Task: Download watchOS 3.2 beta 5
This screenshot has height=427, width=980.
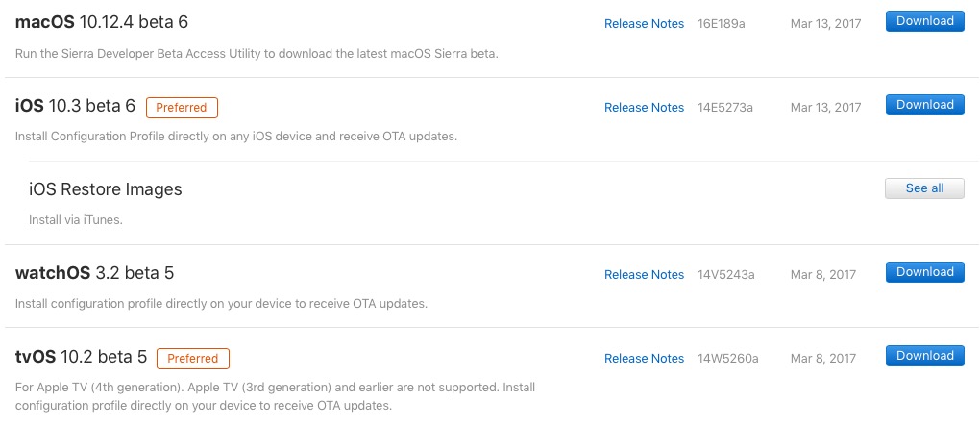Action: point(924,272)
